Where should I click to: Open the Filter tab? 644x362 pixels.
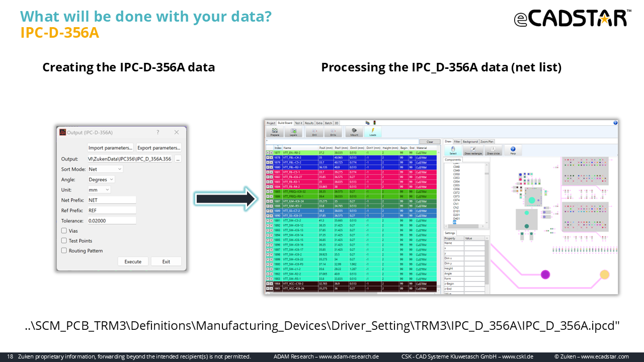pyautogui.click(x=457, y=142)
